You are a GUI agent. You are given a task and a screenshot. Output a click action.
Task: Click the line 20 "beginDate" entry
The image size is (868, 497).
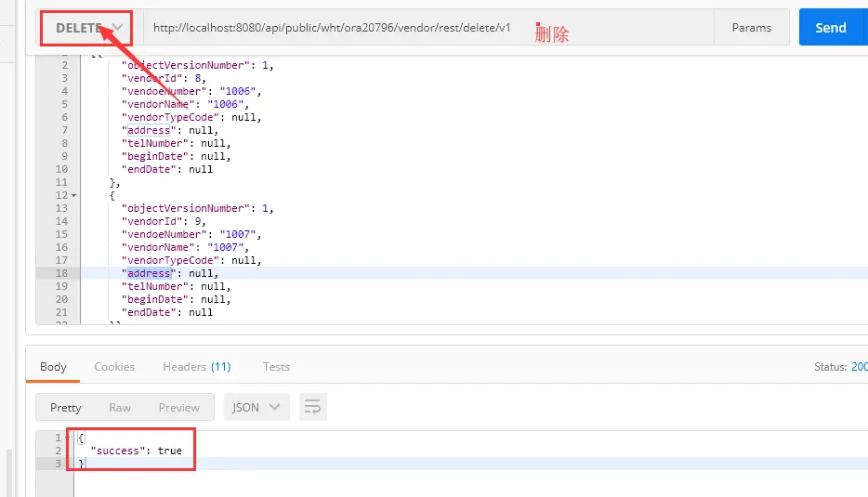click(176, 299)
